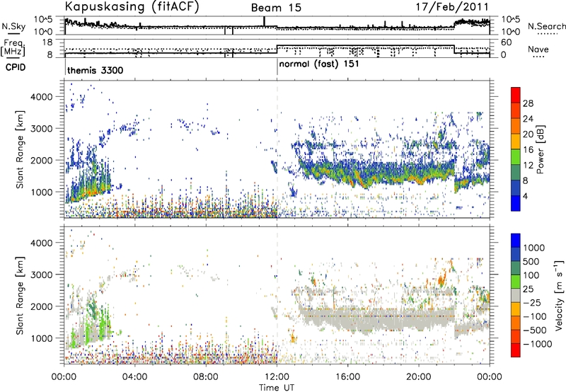566x392 pixels.
Task: Click the date '17/Feb/2011'
Action: click(x=452, y=6)
